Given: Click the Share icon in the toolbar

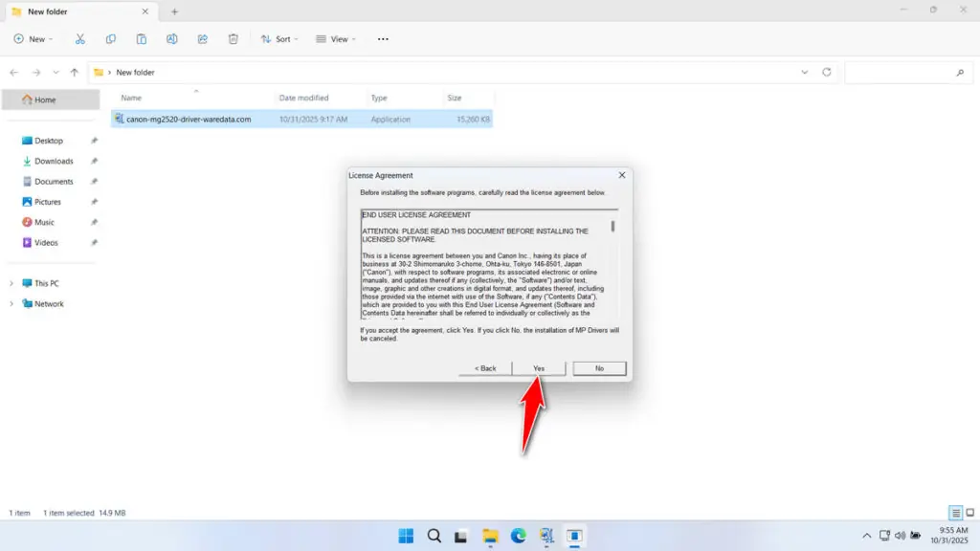Looking at the screenshot, I should click(202, 38).
